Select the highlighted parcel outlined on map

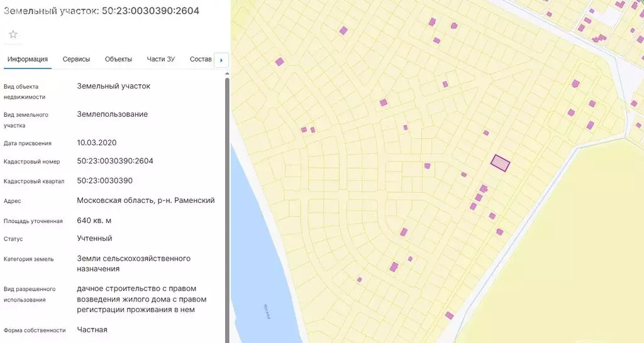[500, 163]
